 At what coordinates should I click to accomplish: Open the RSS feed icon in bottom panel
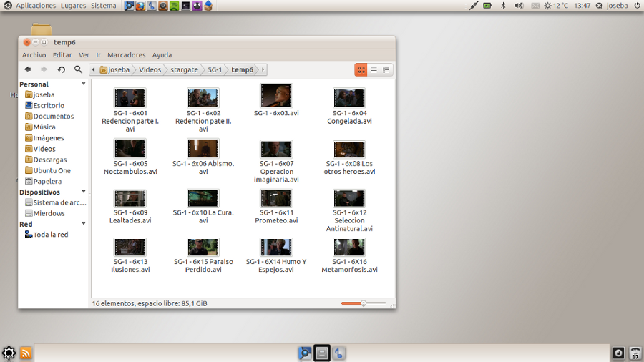click(x=26, y=353)
